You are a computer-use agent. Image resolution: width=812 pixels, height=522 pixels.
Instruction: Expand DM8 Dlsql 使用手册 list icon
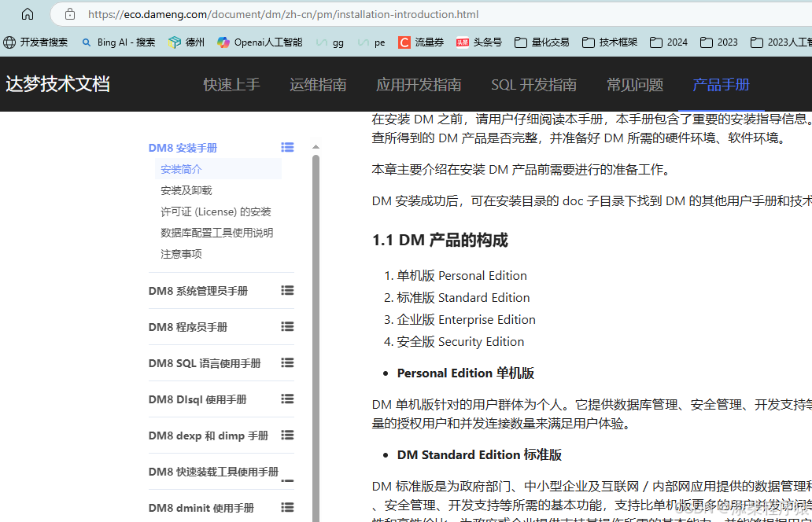pyautogui.click(x=287, y=399)
